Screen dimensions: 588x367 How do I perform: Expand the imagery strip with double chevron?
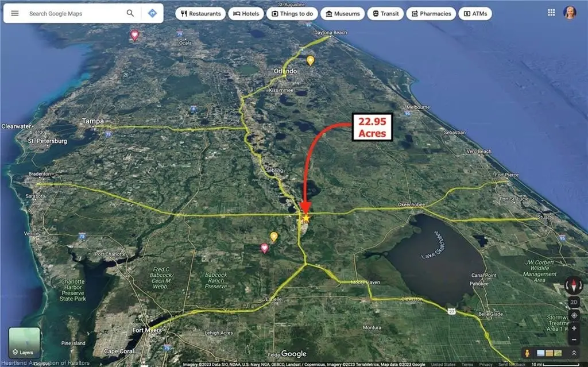tap(574, 353)
